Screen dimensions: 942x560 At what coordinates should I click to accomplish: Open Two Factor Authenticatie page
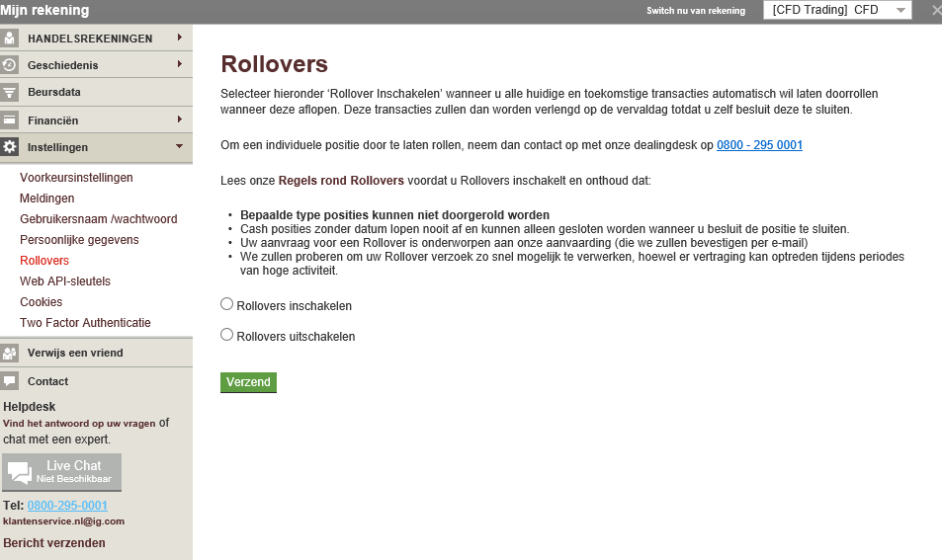[85, 322]
